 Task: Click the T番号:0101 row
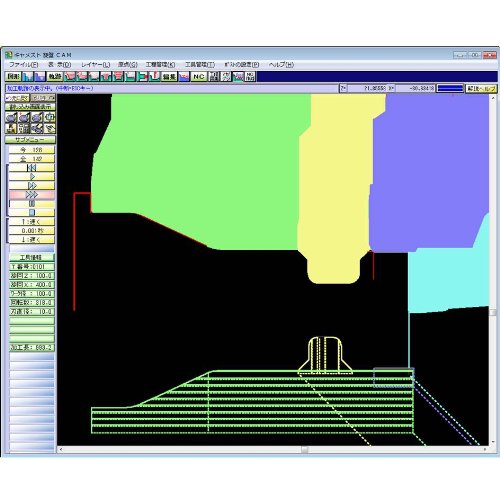tap(32, 267)
